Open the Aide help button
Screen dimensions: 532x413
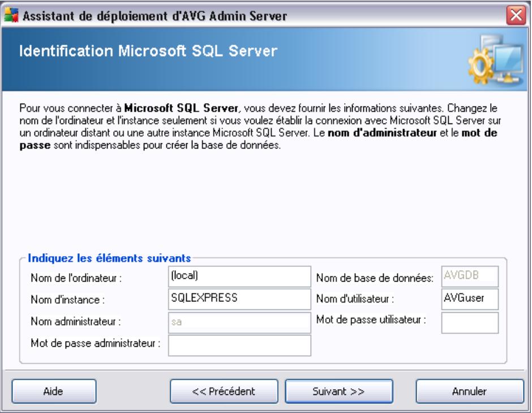(54, 391)
